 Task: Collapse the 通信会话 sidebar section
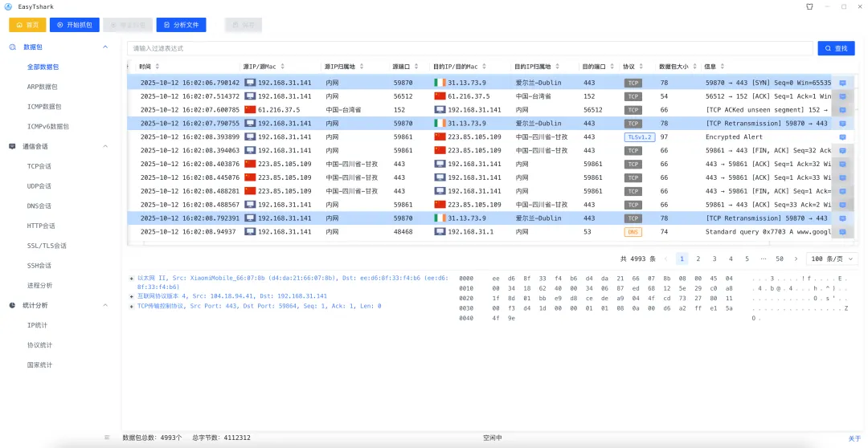pos(105,147)
